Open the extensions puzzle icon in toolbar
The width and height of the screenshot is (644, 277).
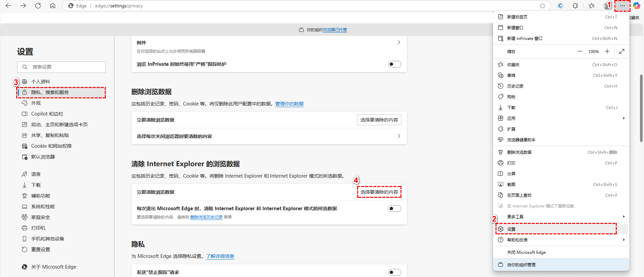coord(575,6)
